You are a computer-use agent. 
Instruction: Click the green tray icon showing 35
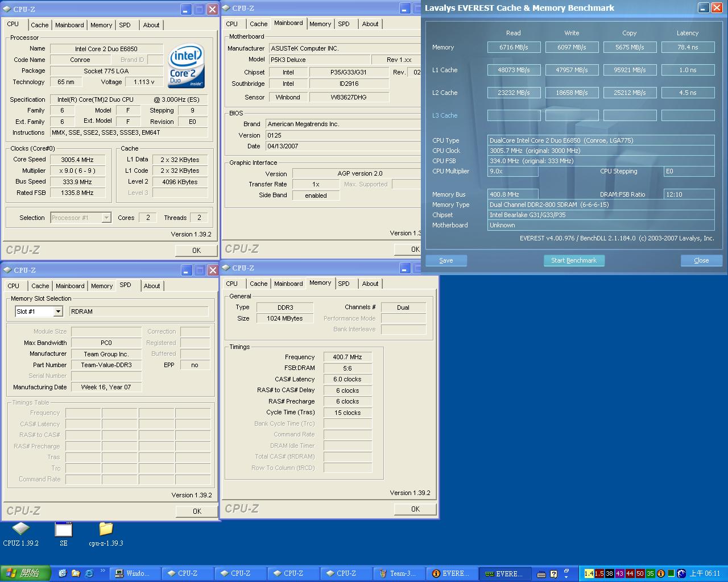(650, 573)
